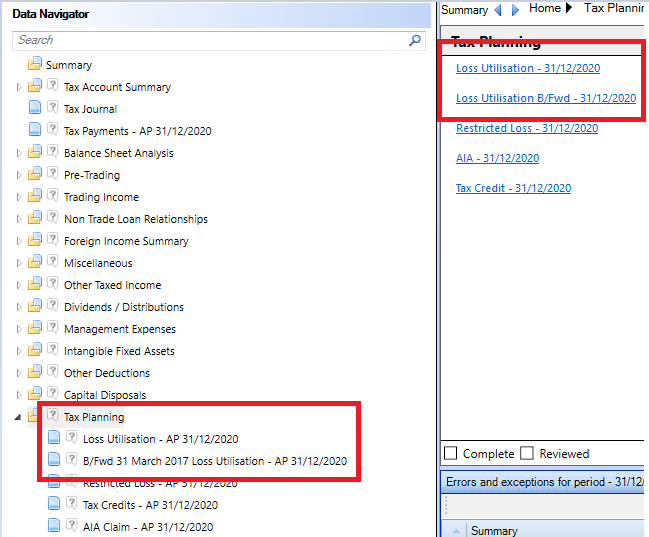Expand the Non Trade Loan Relationships node
Screen dimensions: 649x537
point(19,219)
